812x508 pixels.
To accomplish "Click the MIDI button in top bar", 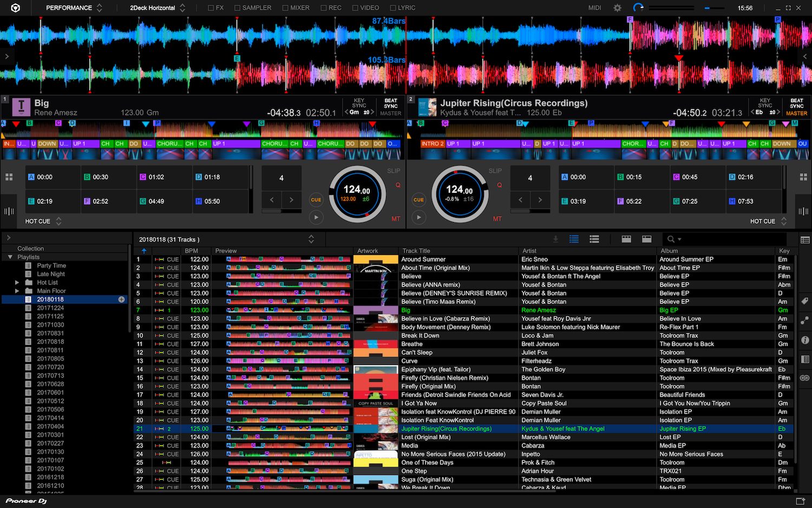I will click(x=595, y=8).
